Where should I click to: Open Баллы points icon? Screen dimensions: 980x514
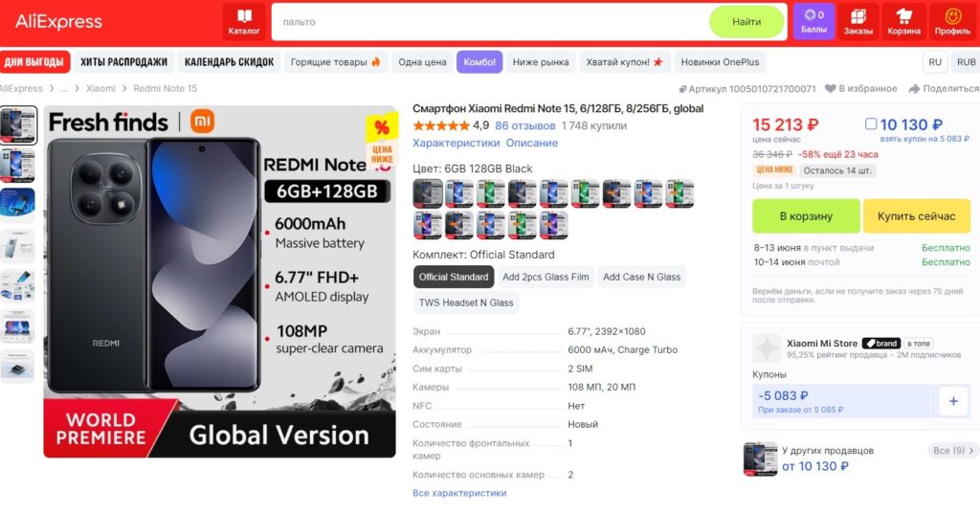point(813,22)
